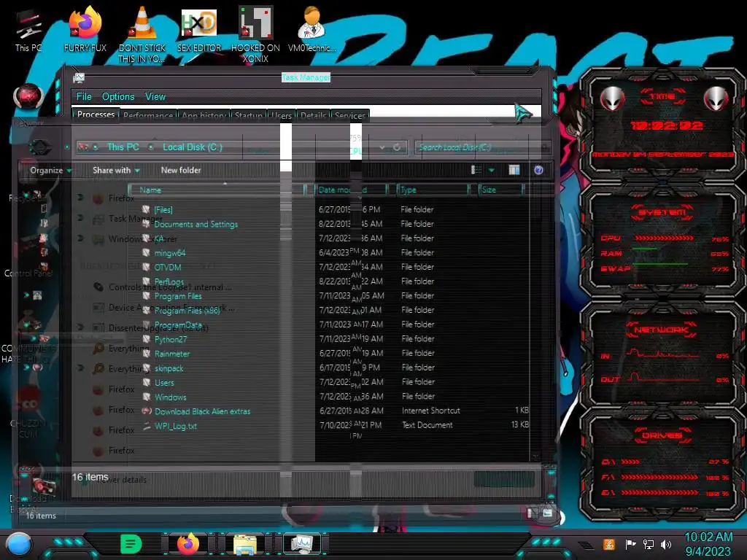Click the volume speaker tray icon
This screenshot has width=747, height=560.
pyautogui.click(x=666, y=544)
